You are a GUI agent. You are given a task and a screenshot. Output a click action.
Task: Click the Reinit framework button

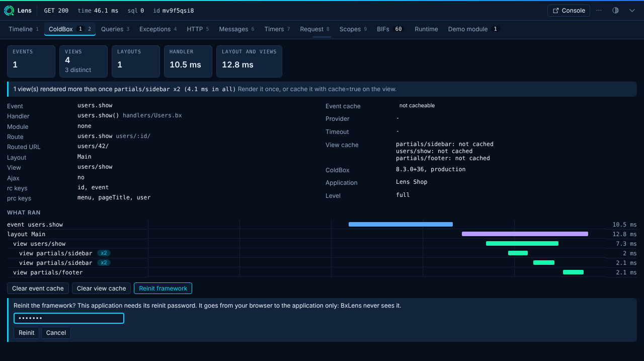[163, 288]
